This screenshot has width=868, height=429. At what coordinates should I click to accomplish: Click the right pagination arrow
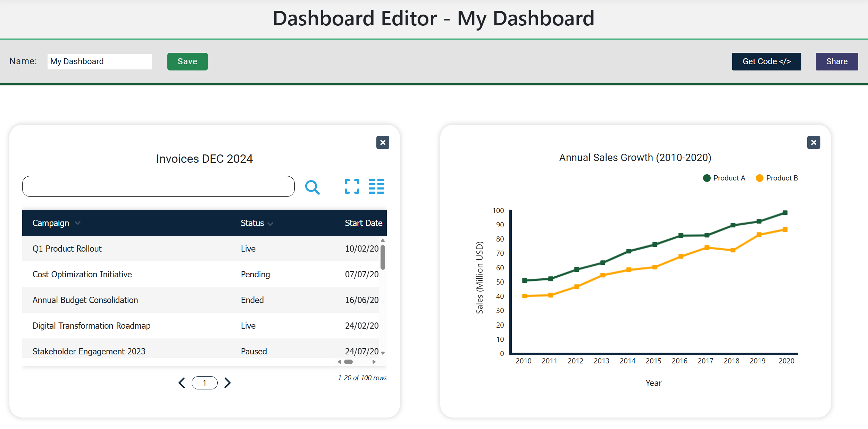pyautogui.click(x=227, y=382)
